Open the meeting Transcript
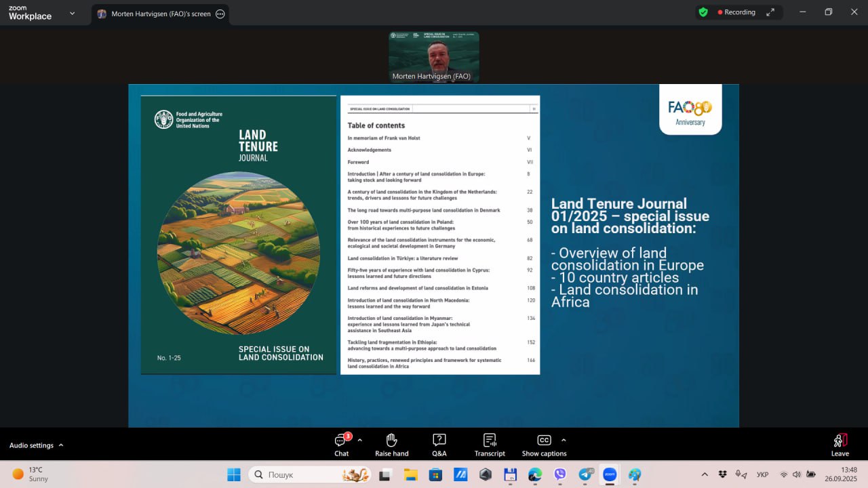 point(490,445)
